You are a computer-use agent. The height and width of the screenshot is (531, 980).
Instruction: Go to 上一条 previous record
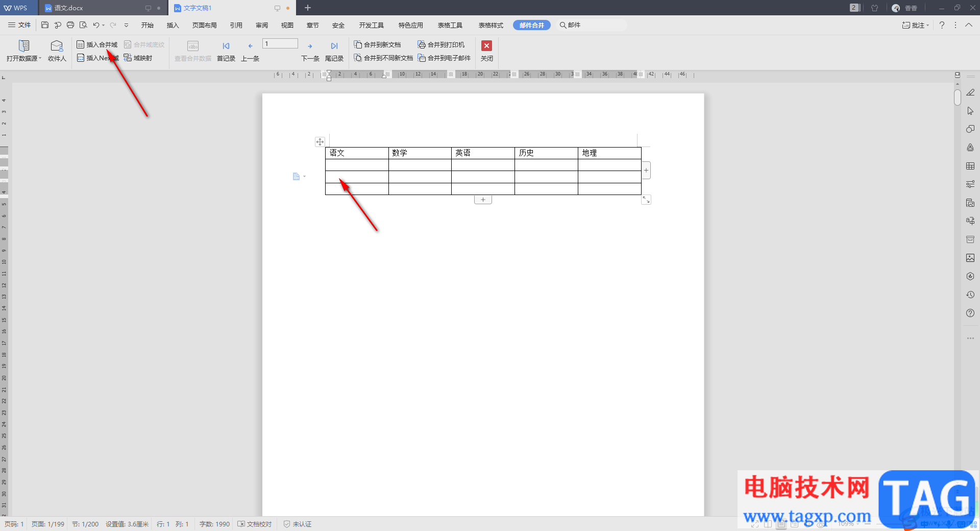point(250,51)
